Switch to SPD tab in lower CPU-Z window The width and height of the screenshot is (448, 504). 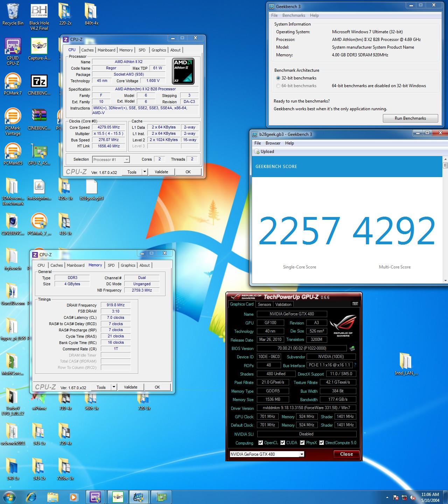click(111, 265)
